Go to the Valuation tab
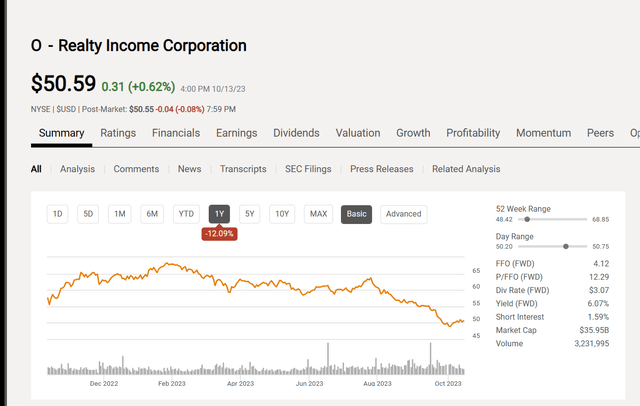This screenshot has width=640, height=406. tap(358, 133)
